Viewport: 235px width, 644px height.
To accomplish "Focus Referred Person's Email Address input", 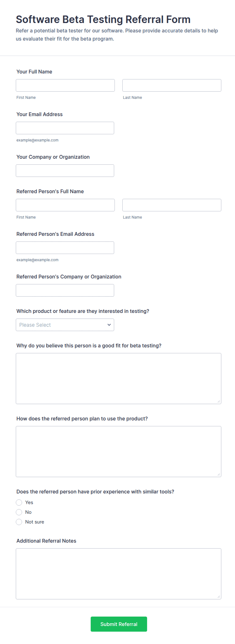I will (65, 248).
